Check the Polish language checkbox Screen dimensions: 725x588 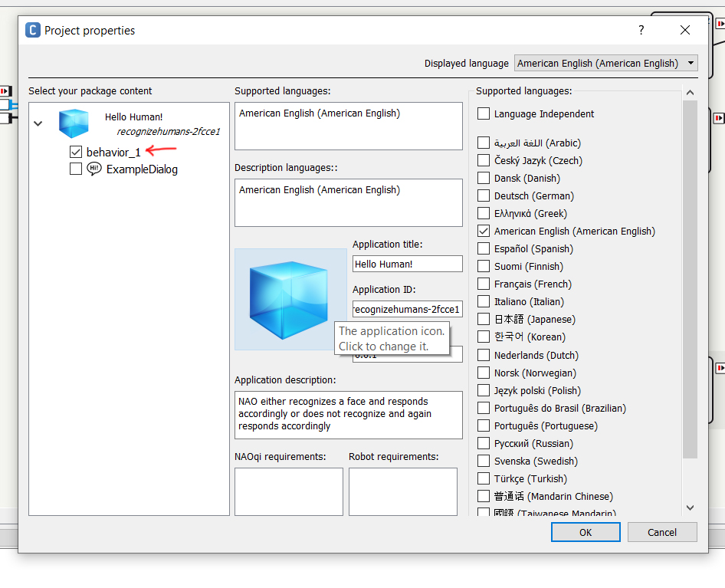coord(483,390)
